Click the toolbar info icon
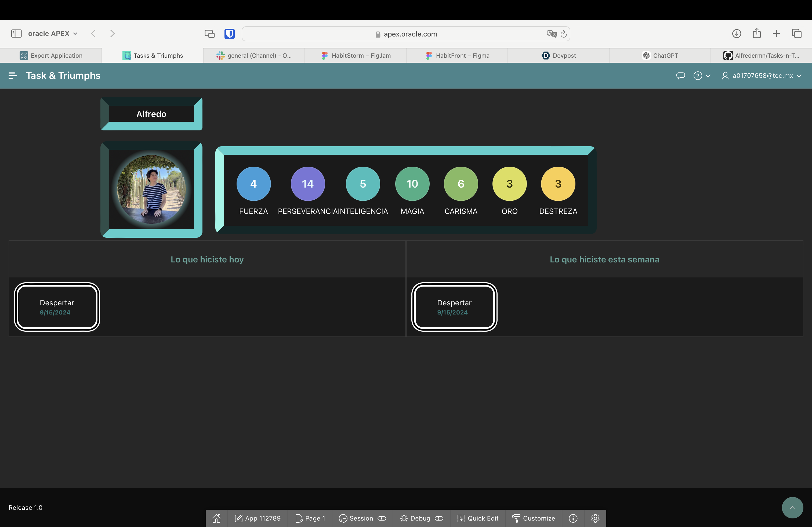 tap(573, 518)
